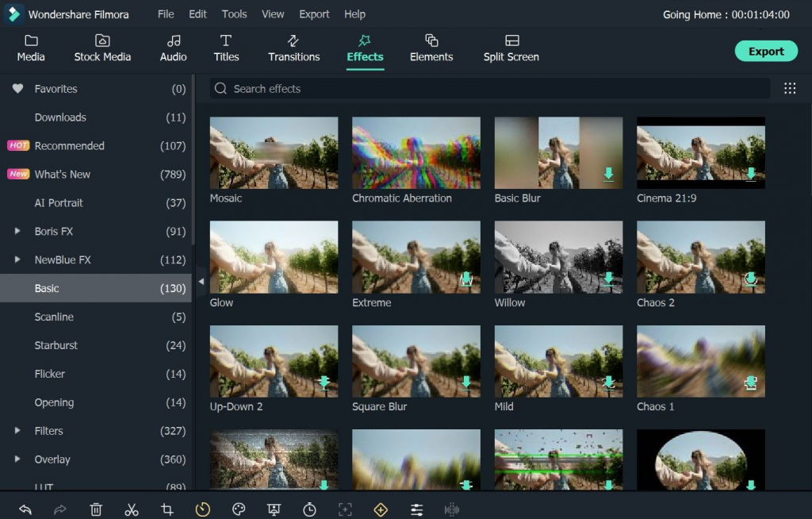Open the Export menu in menu bar
The width and height of the screenshot is (812, 519).
(314, 14)
